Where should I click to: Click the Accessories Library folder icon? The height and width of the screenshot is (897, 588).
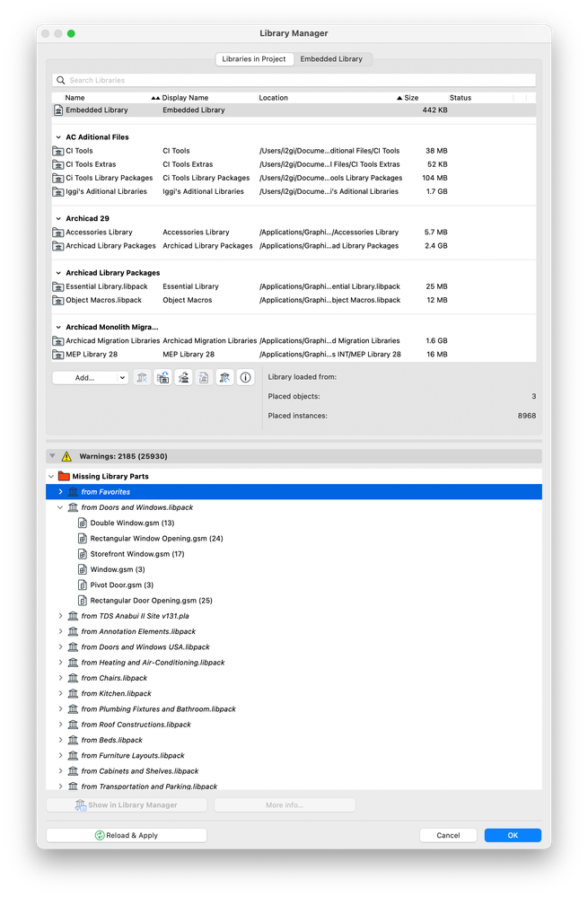57,233
